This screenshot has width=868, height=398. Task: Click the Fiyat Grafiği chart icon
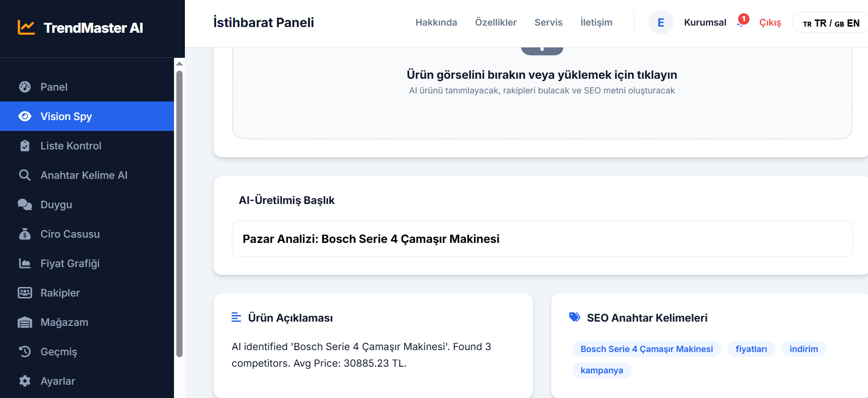pos(25,263)
